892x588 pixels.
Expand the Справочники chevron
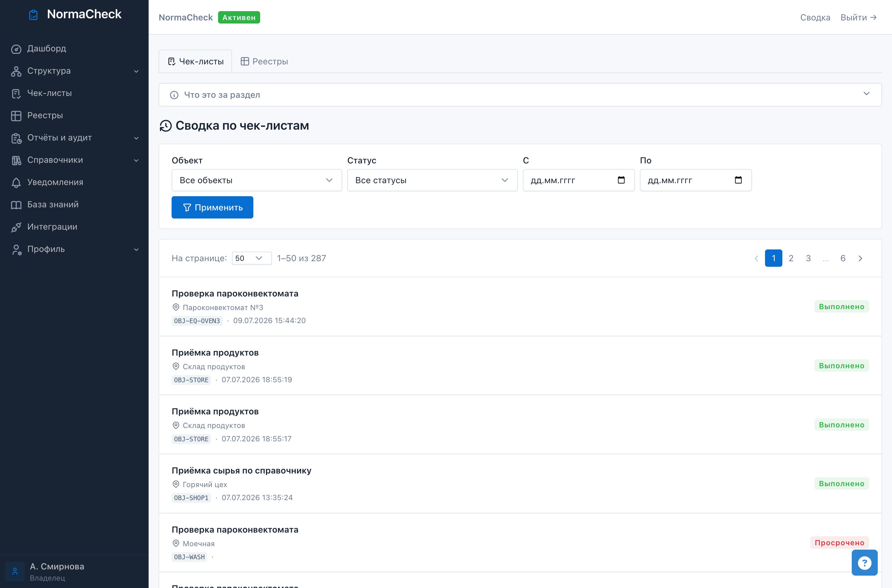point(136,160)
